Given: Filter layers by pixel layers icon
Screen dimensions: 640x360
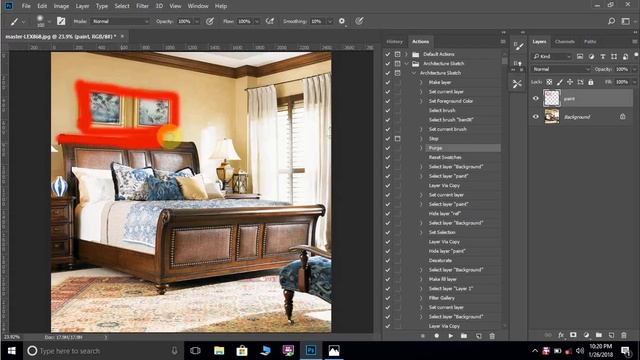Looking at the screenshot, I should point(580,56).
